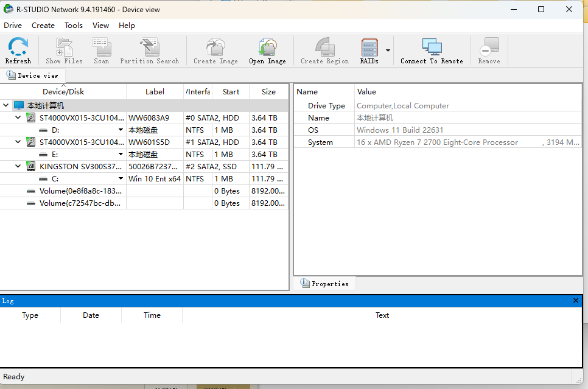
Task: Open the Help menu
Action: point(127,25)
